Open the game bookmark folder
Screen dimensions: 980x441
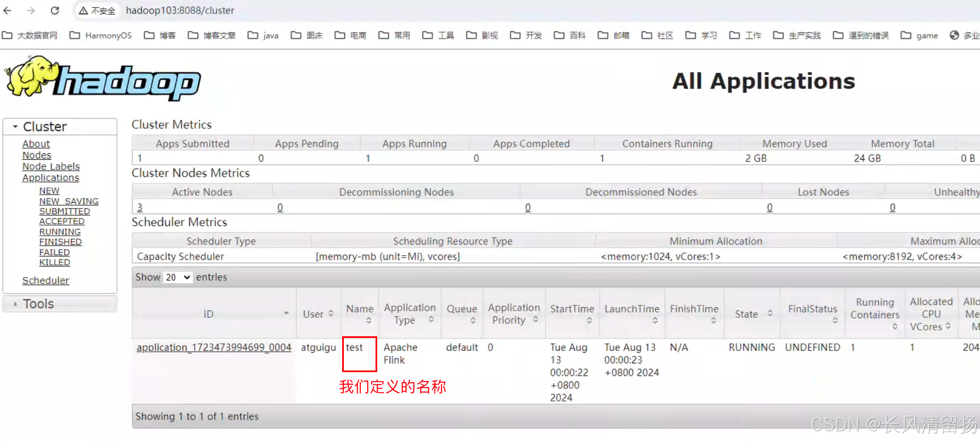pos(919,35)
